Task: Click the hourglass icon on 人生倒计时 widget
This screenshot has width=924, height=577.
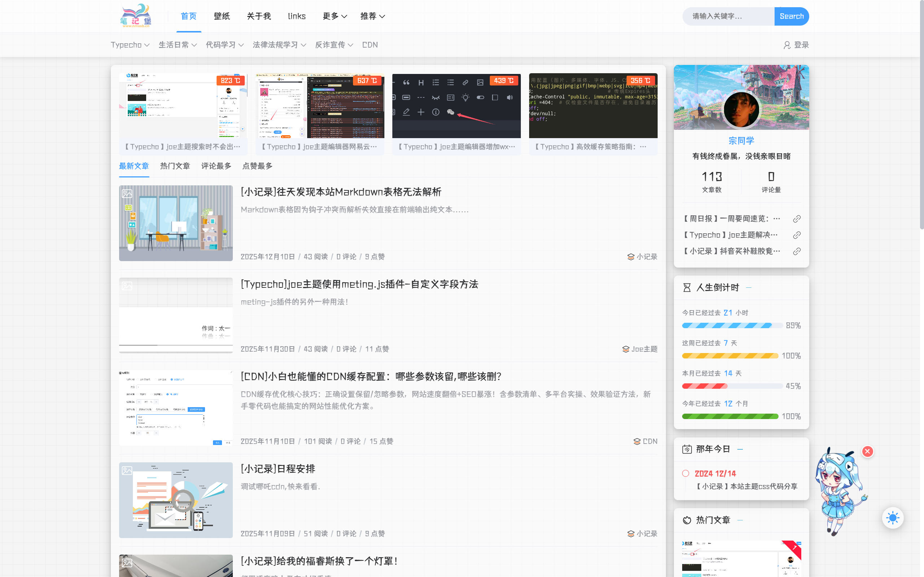Action: (687, 287)
